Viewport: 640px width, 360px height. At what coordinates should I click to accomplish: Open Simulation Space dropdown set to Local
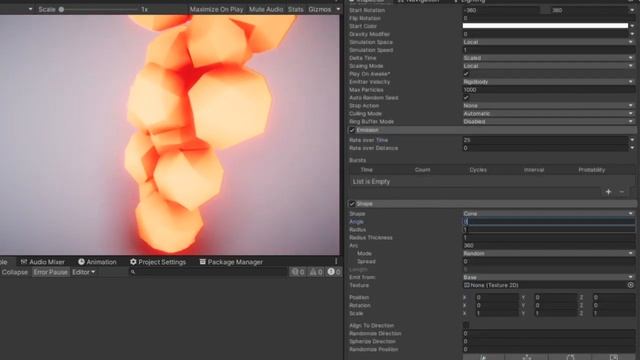[549, 42]
